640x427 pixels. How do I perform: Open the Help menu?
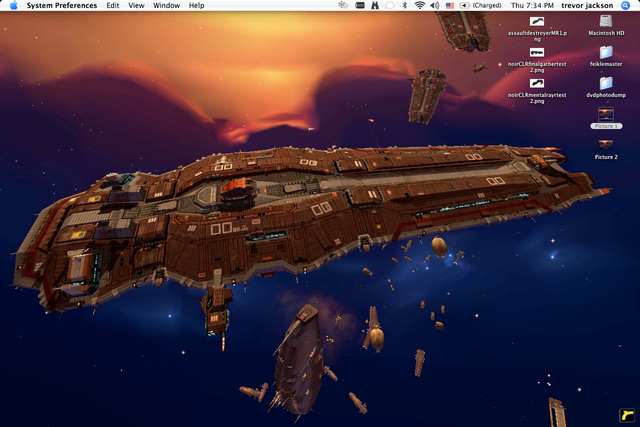pyautogui.click(x=196, y=5)
